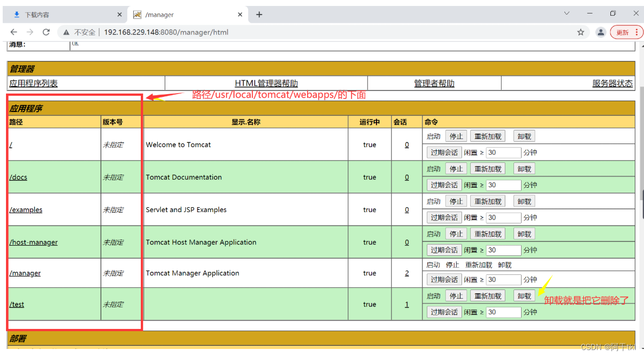Open the Chrome profile avatar icon

(x=601, y=32)
